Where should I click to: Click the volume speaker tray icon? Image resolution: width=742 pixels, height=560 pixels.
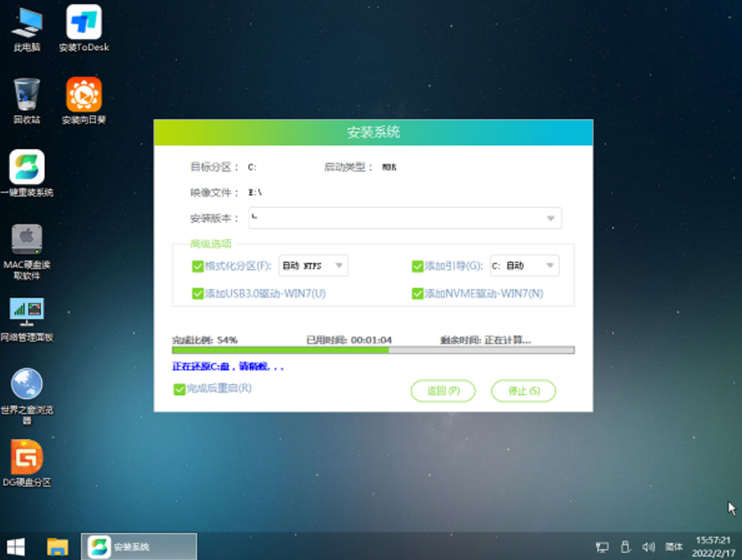649,547
